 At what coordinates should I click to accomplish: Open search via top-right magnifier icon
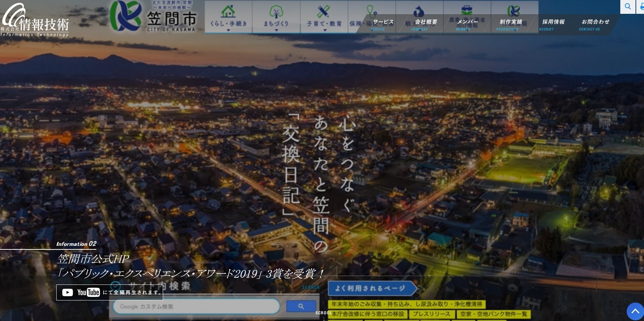click(628, 6)
